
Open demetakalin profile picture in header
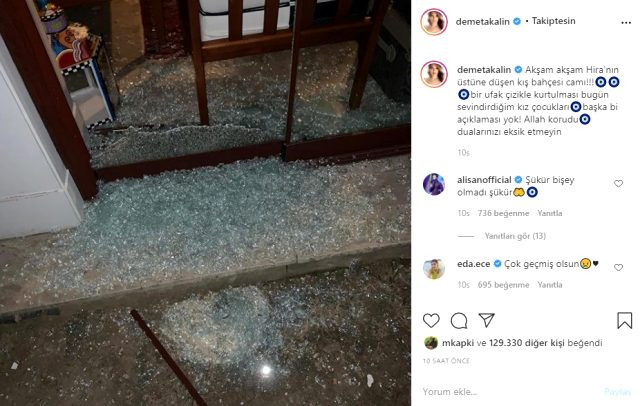434,22
